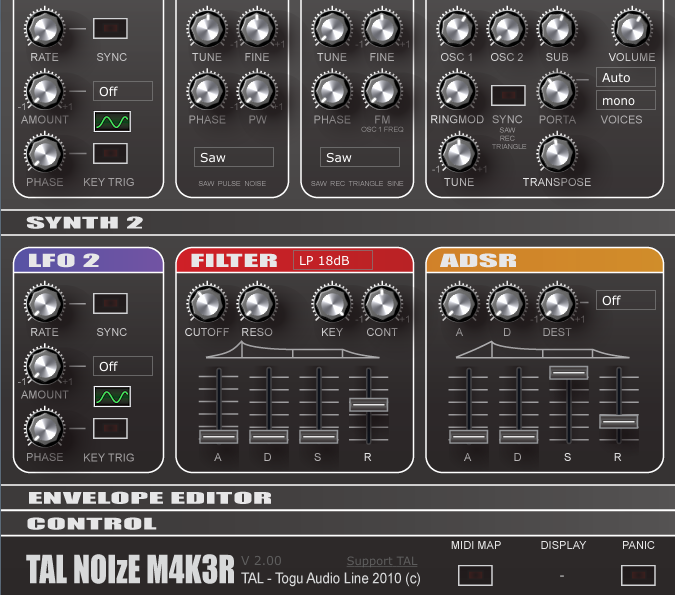
Task: Click the filter CONT knob
Action: 382,304
